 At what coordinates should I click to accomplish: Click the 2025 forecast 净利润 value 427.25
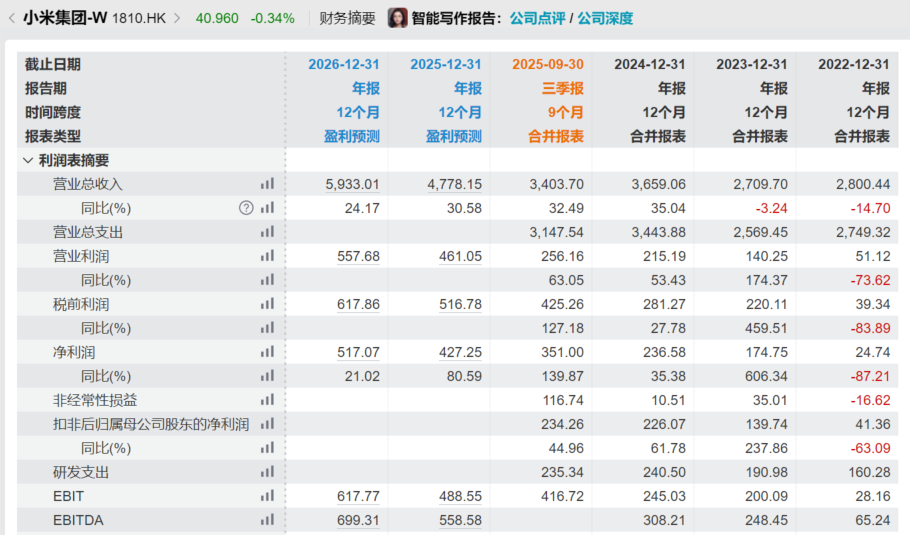pos(460,352)
